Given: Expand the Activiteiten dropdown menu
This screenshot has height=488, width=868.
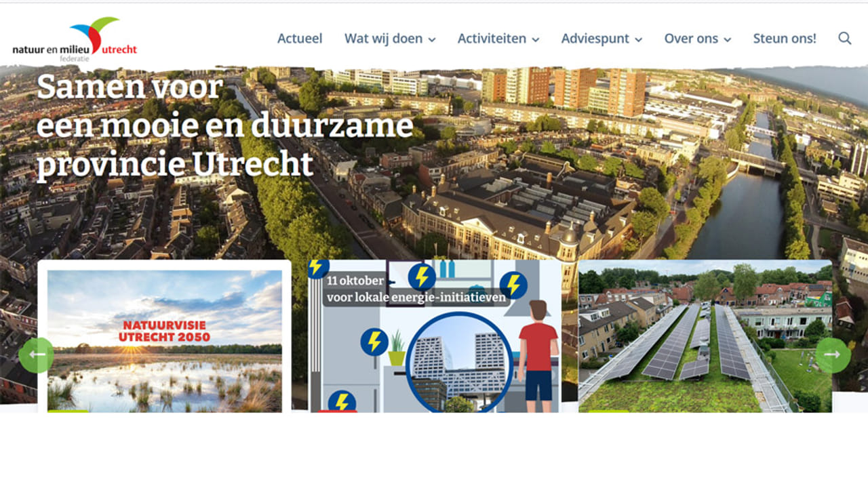Looking at the screenshot, I should pyautogui.click(x=498, y=39).
